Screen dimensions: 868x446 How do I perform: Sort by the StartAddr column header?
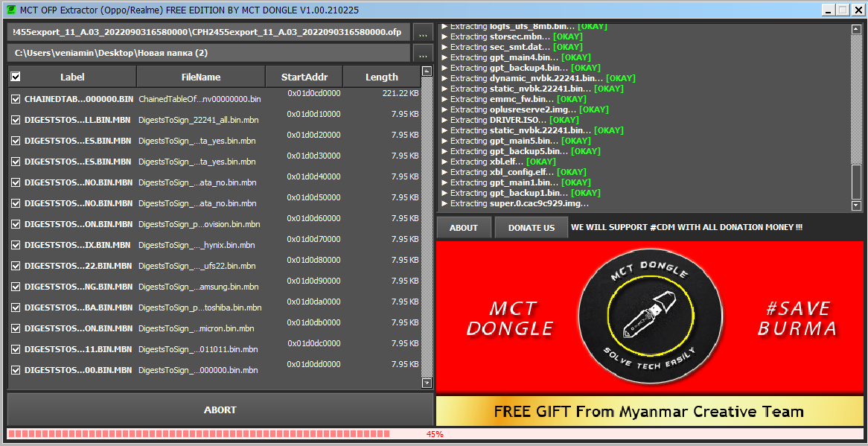(304, 77)
